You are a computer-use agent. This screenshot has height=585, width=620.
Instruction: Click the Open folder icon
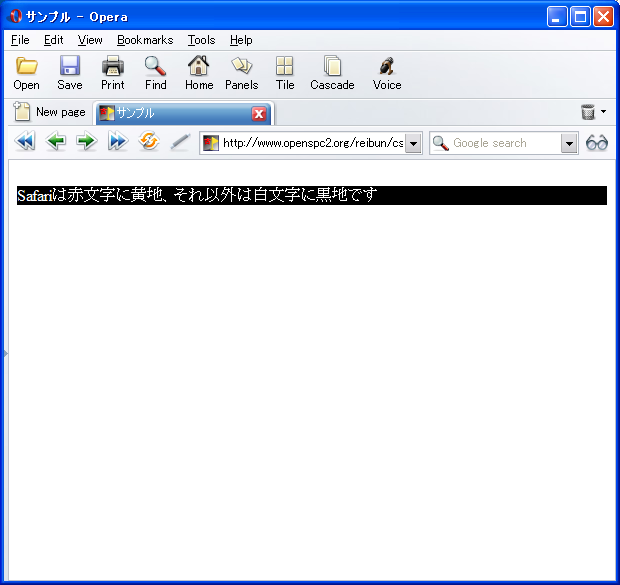coord(27,67)
